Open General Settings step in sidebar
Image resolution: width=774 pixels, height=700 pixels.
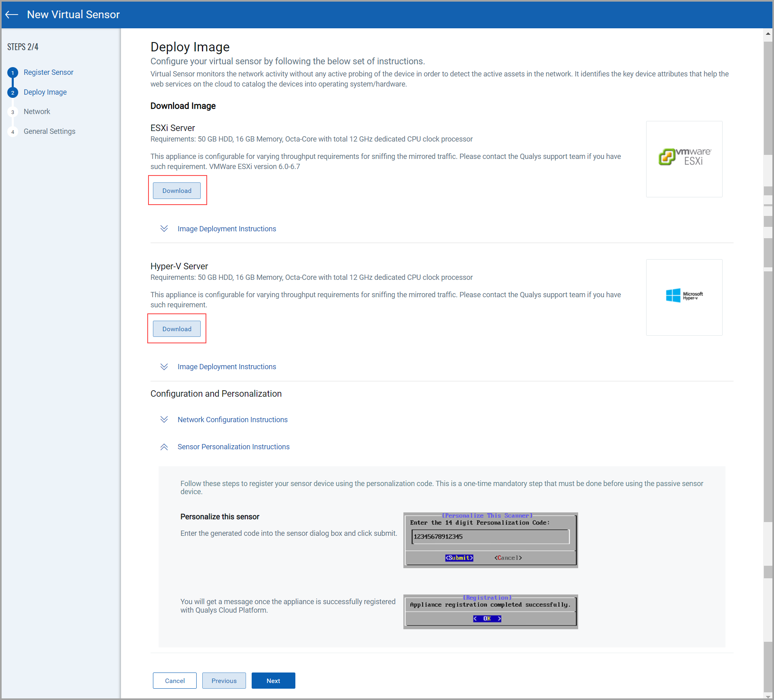coord(49,131)
